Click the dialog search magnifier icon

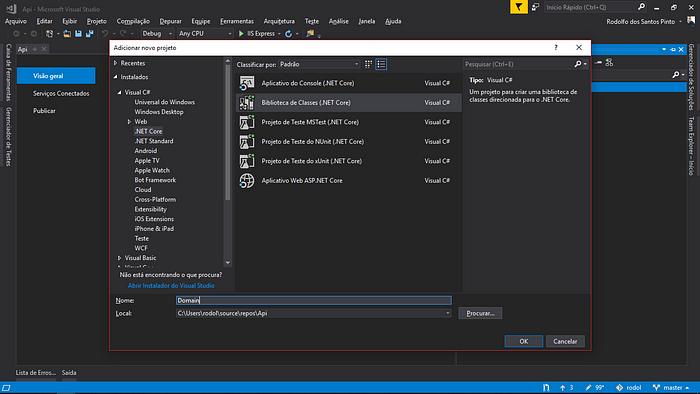click(578, 64)
